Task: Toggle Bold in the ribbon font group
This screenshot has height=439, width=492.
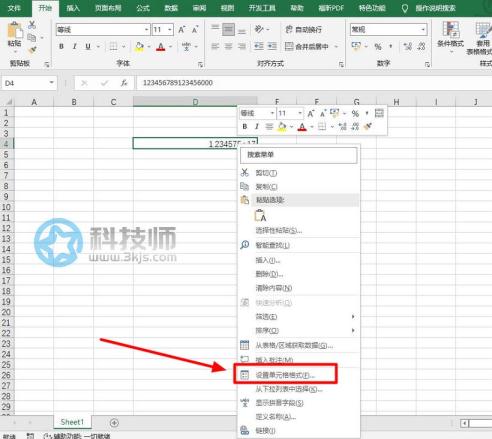Action: coord(61,46)
